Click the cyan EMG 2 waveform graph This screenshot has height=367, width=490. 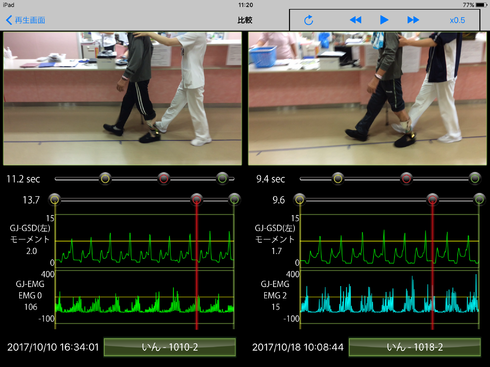pyautogui.click(x=389, y=297)
